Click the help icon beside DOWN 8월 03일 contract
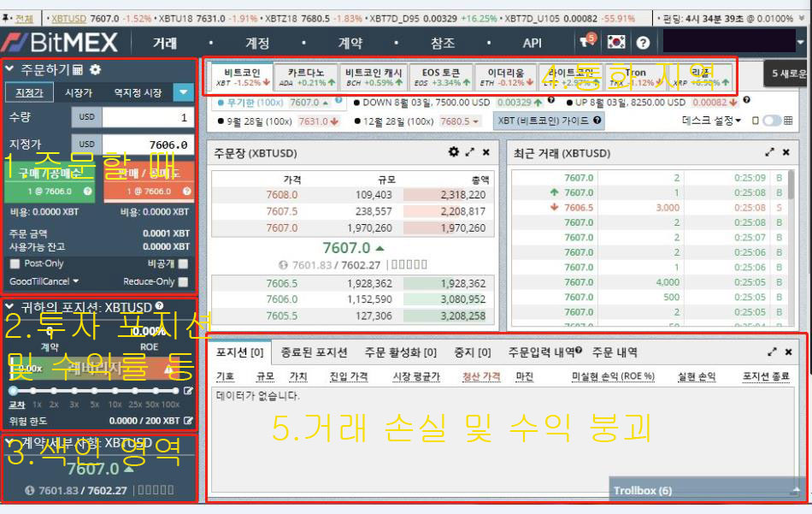Screen dimensions: 812x514 coord(551,100)
